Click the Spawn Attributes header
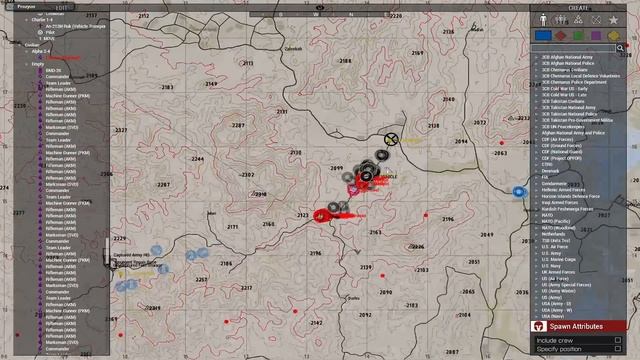640x360 pixels. point(578,326)
